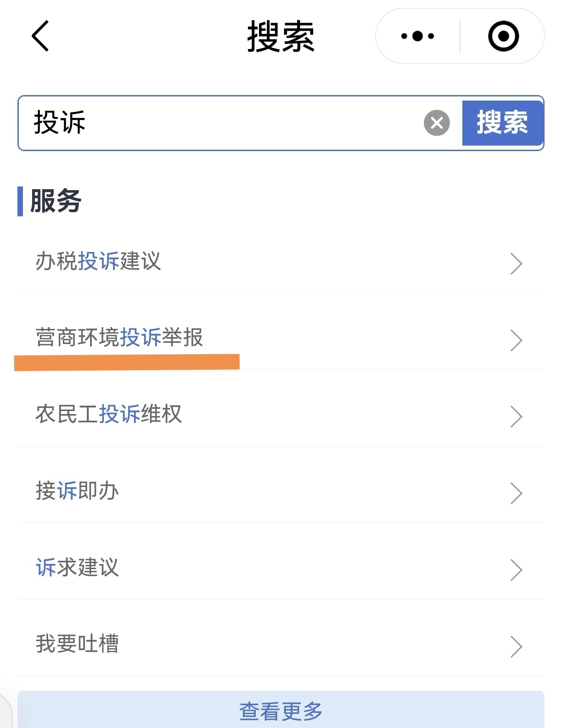Screen dimensions: 562x728
Task: Click chevron beside 接诉即办
Action: pyautogui.click(x=517, y=493)
